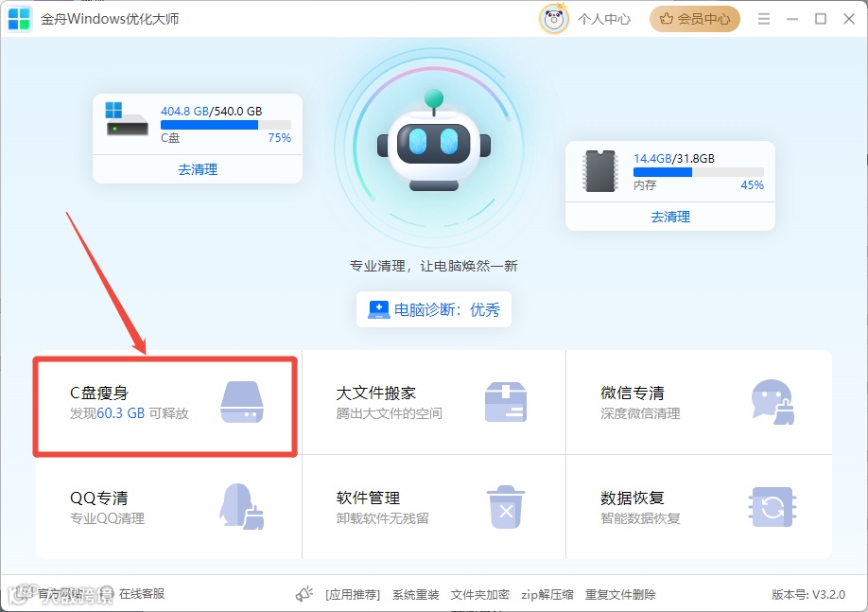The image size is (868, 612).
Task: Click the 75% C盘 usage percentage
Action: (280, 138)
